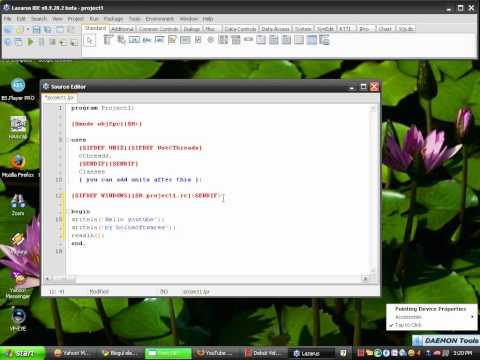Select the pointer selection tool in palette

point(90,41)
